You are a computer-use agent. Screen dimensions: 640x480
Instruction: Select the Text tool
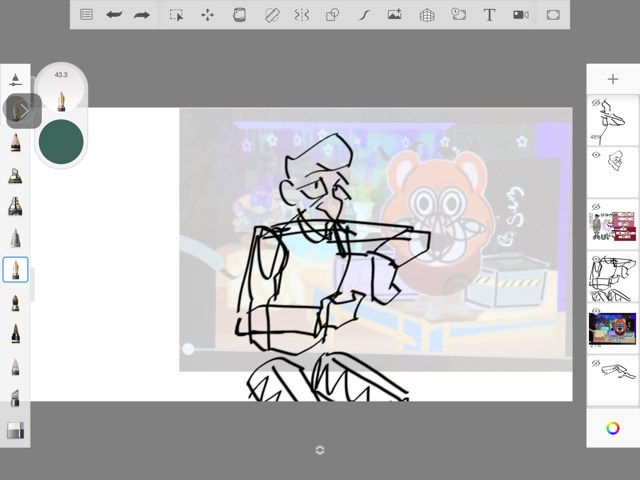coord(489,15)
